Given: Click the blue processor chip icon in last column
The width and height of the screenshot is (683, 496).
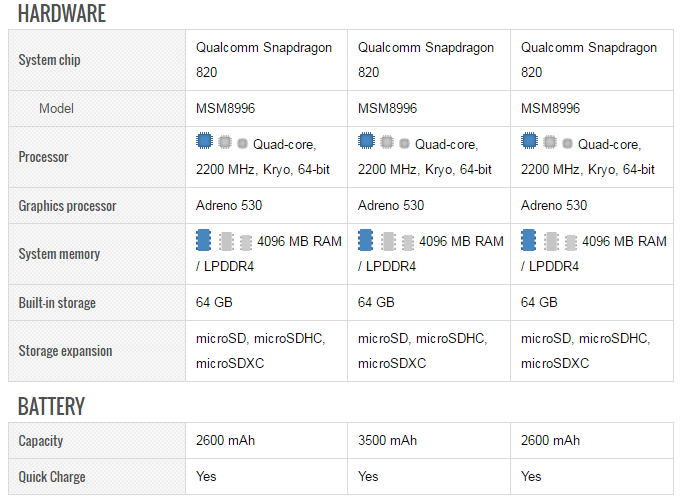Looking at the screenshot, I should pos(530,142).
